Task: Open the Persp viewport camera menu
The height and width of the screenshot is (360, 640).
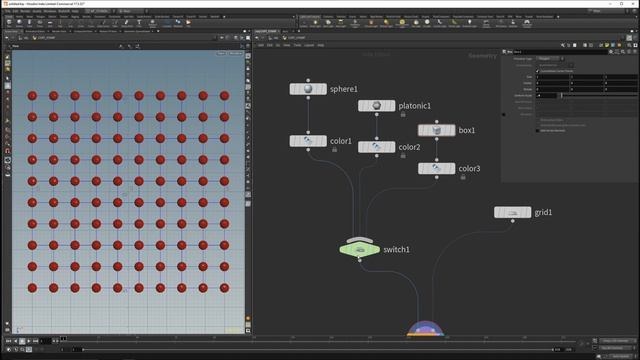Action: click(x=221, y=53)
